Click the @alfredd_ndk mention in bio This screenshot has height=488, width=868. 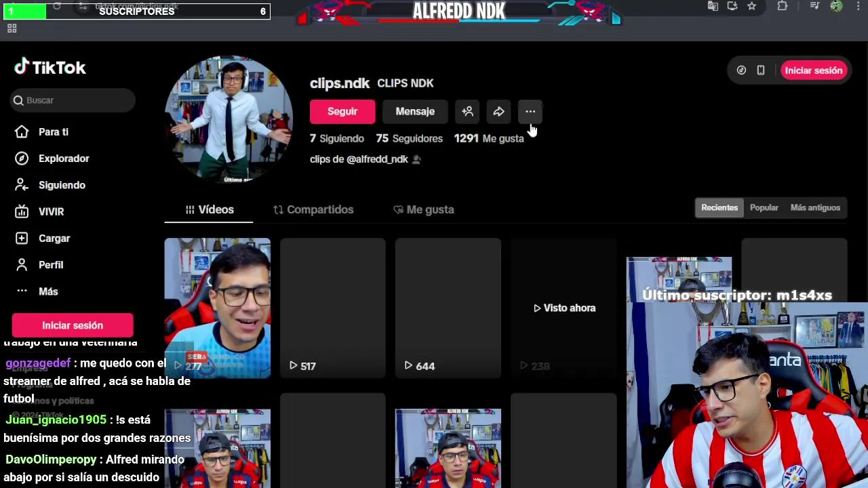tap(377, 159)
